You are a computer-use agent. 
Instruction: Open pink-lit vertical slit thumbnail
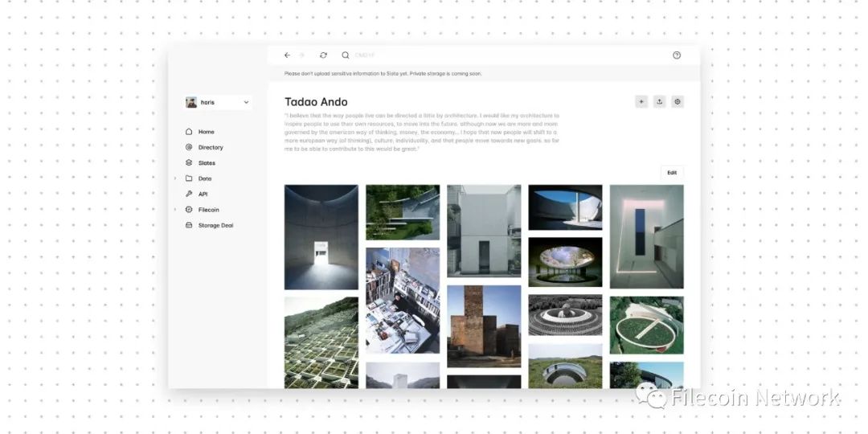[646, 236]
